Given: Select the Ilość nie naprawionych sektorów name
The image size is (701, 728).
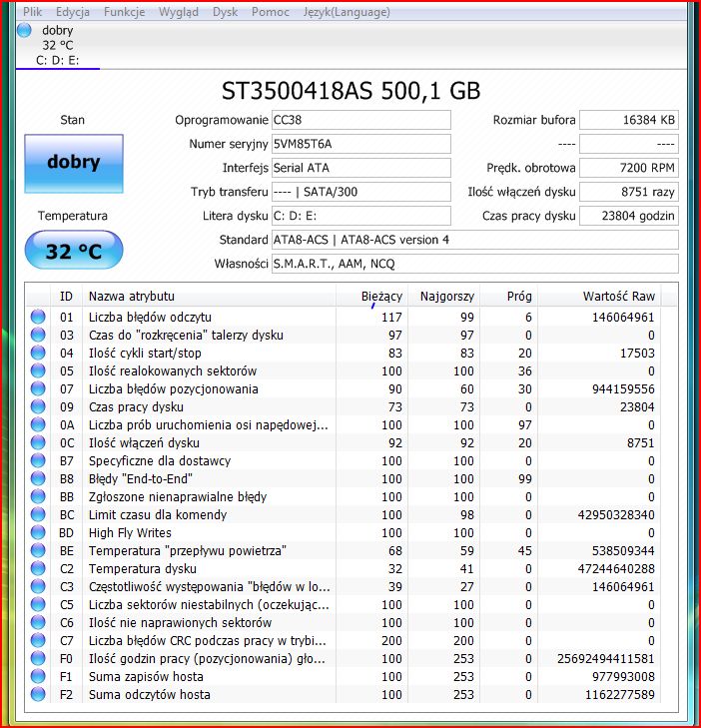Looking at the screenshot, I should coord(180,623).
